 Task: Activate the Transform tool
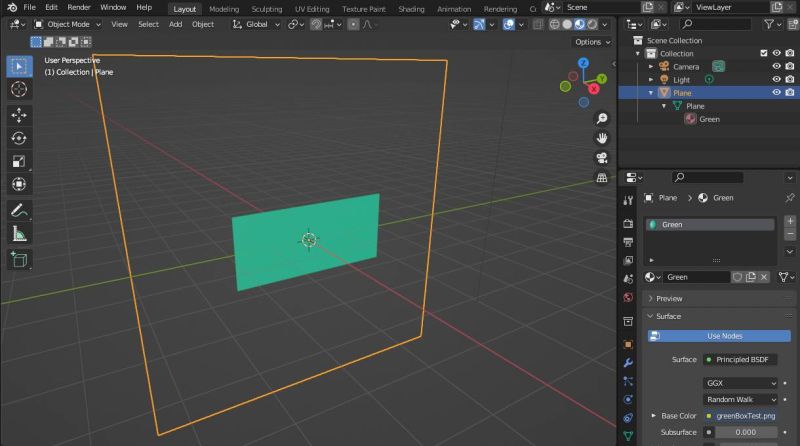[x=19, y=184]
